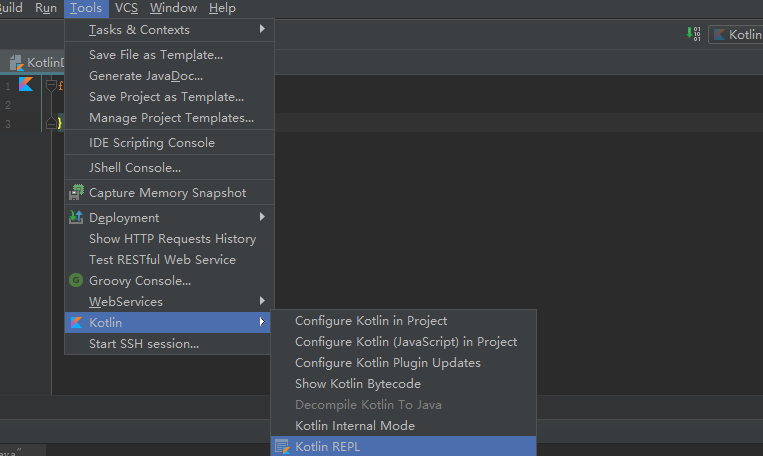
Task: Launch IDE Scripting Console
Action: point(167,143)
